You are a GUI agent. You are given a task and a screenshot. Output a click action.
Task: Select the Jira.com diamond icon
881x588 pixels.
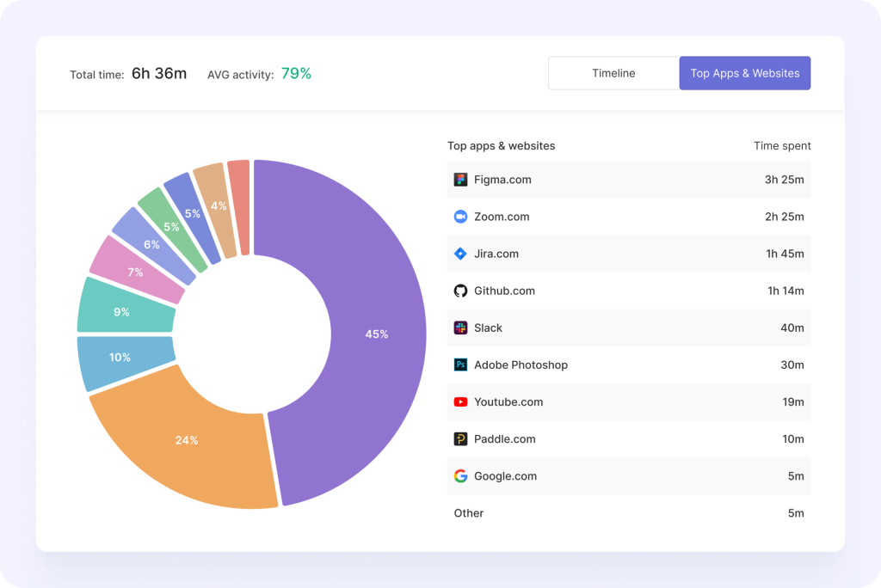(x=461, y=254)
